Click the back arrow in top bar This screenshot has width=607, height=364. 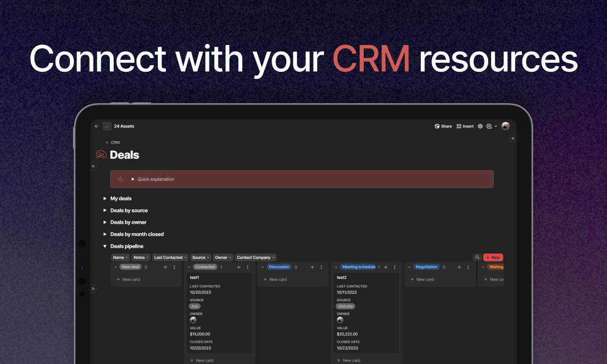point(97,126)
